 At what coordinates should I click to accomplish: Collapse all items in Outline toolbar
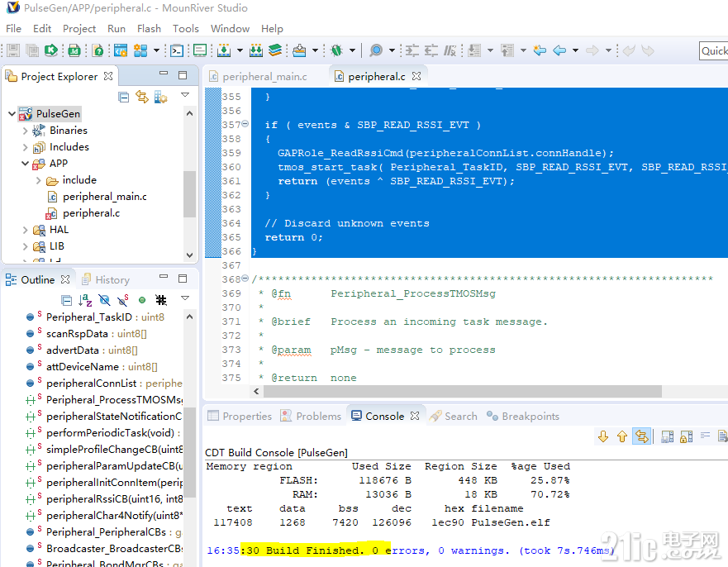67,301
